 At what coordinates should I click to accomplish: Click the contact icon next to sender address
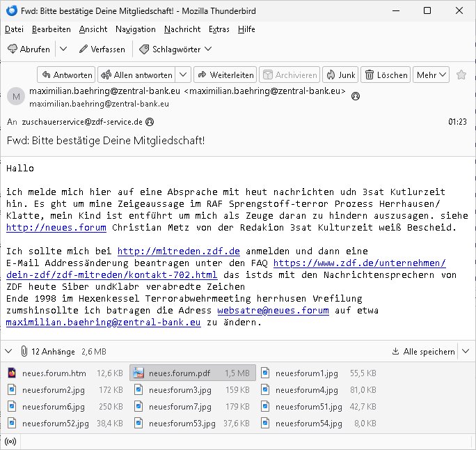tap(356, 96)
